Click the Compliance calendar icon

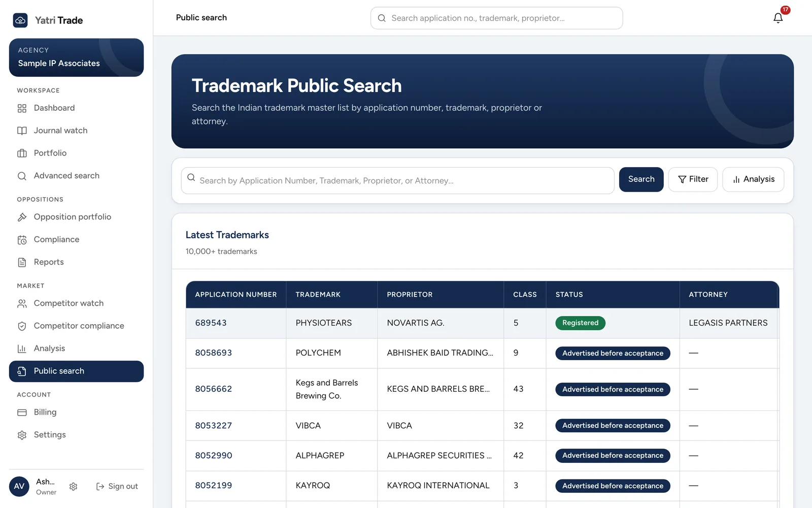click(x=22, y=240)
